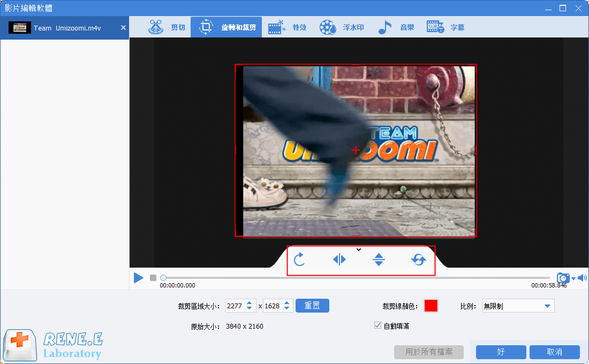Open the snapshot options dropdown arrow
The height and width of the screenshot is (364, 589).
point(573,278)
